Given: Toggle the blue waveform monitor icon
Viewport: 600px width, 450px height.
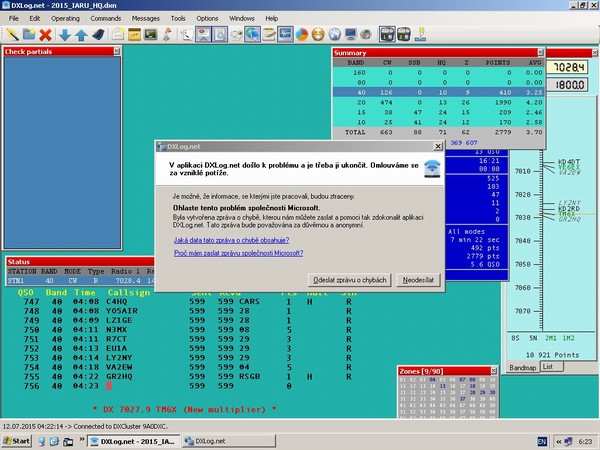Looking at the screenshot, I should (285, 34).
